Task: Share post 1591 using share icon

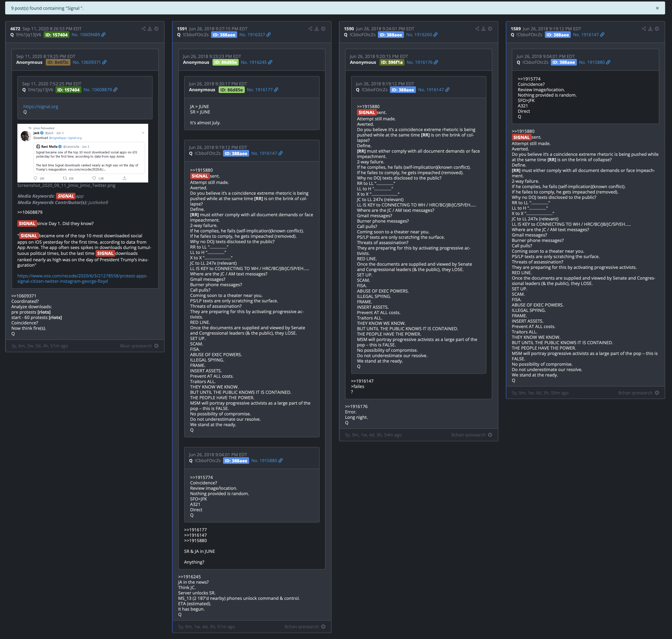Action: (310, 29)
